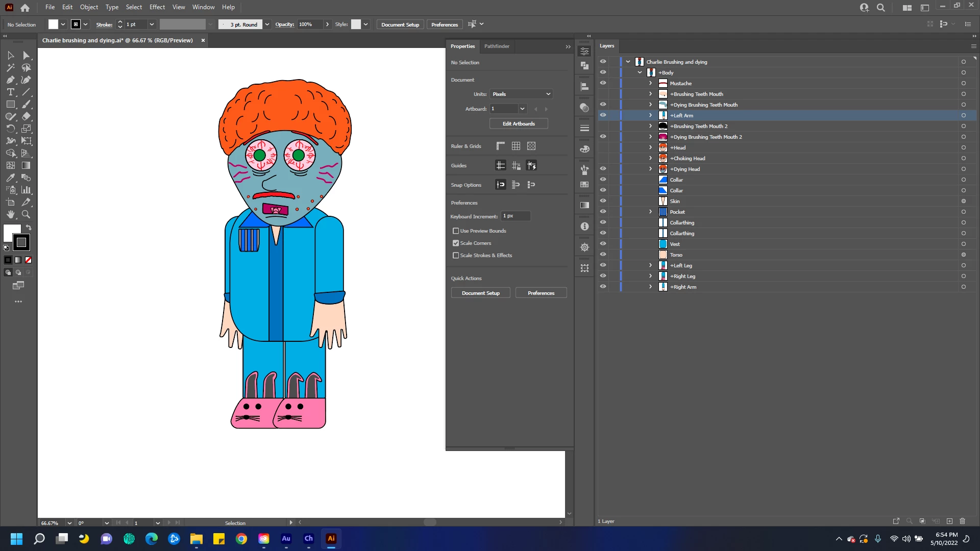This screenshot has height=551, width=980.
Task: Enable the Use Preview Bounds checkbox
Action: pyautogui.click(x=456, y=231)
